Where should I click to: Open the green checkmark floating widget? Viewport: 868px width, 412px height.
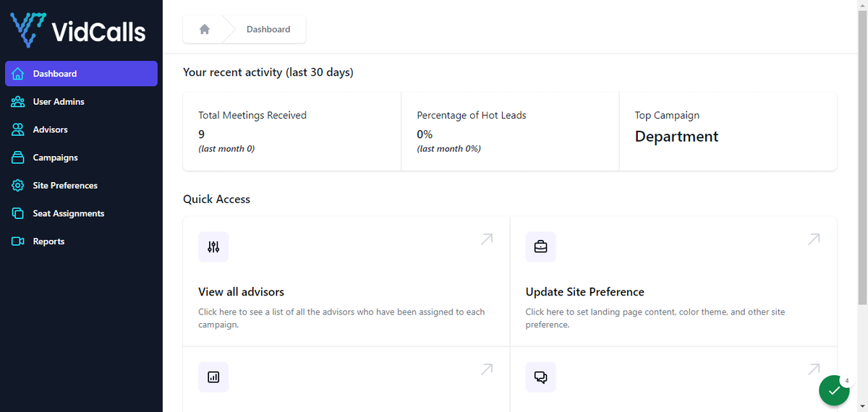[834, 390]
